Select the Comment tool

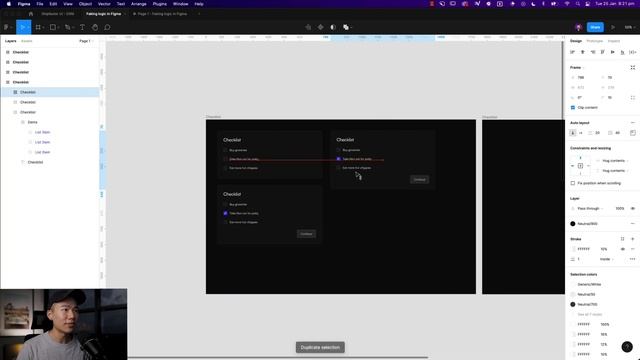point(107,27)
